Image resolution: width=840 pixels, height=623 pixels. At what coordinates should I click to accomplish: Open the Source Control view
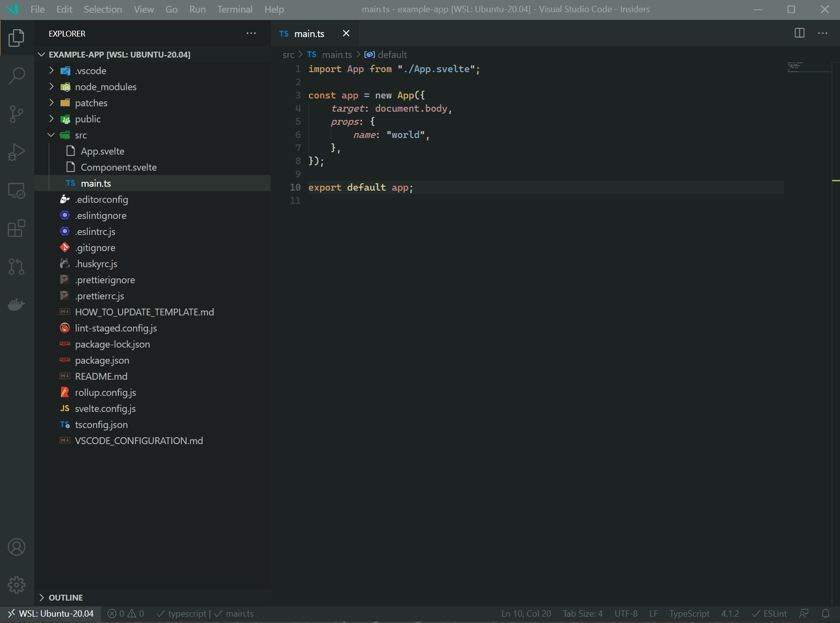(17, 114)
